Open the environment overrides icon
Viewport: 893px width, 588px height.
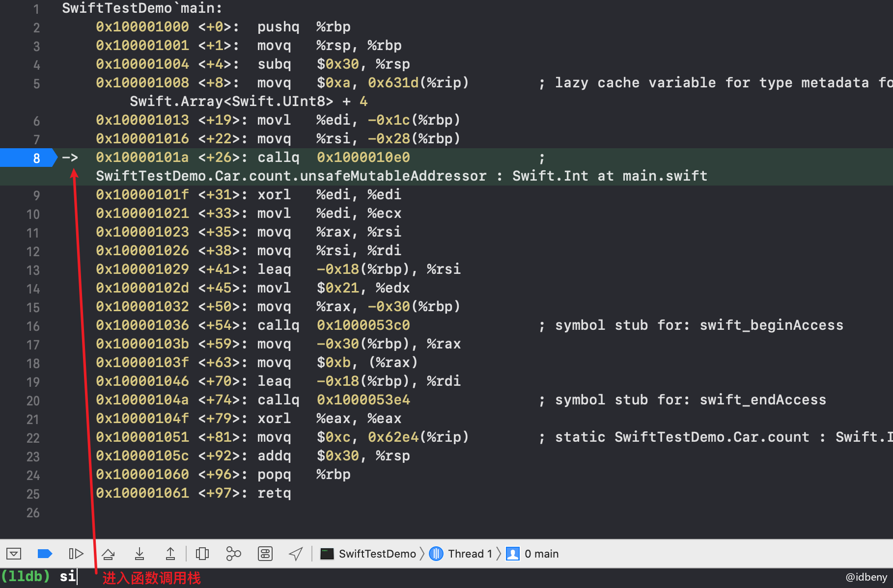[x=265, y=554]
